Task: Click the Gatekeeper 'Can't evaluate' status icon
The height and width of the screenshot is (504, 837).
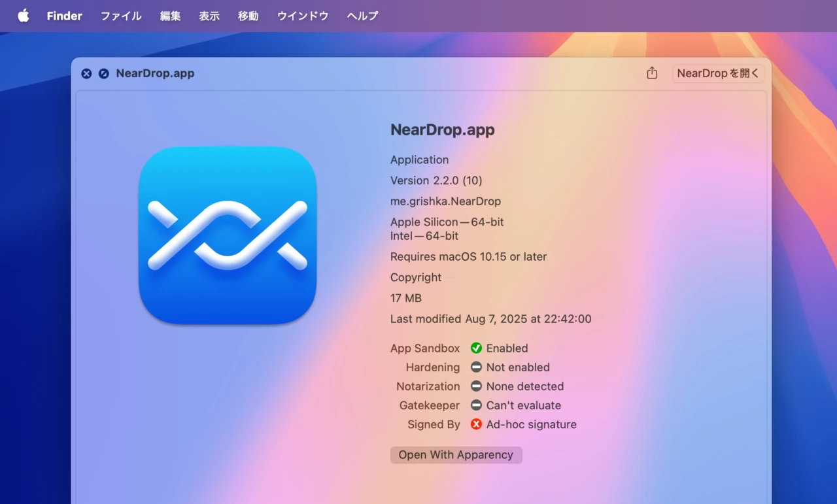Action: click(x=476, y=405)
